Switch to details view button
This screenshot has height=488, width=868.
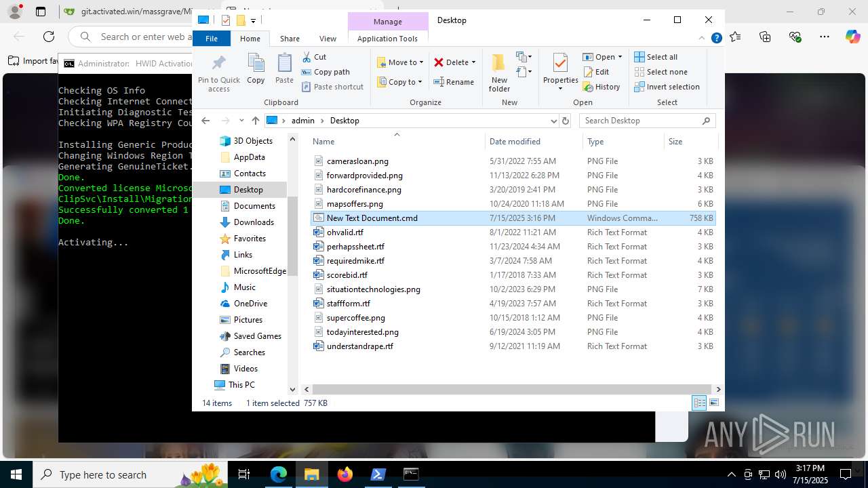coord(699,403)
